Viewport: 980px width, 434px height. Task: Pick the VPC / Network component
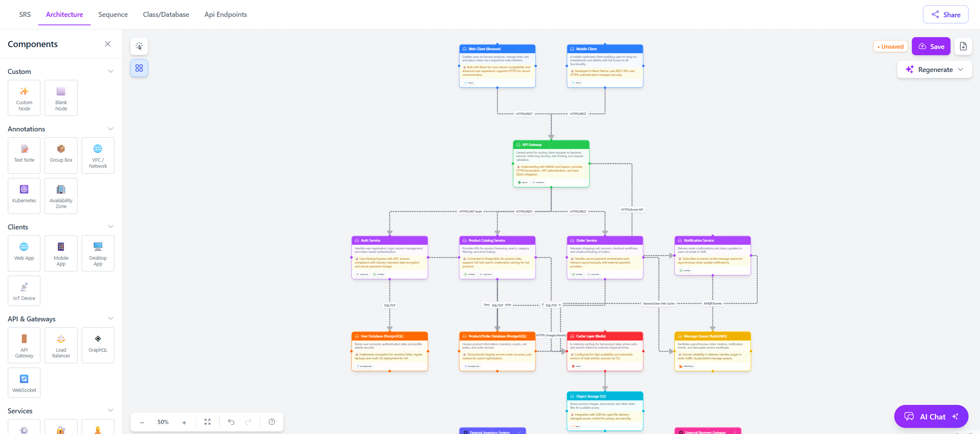98,155
